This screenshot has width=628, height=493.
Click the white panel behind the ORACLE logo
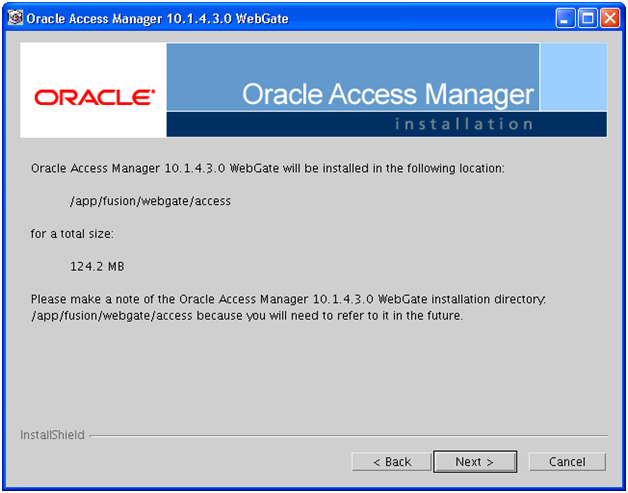pyautogui.click(x=93, y=90)
